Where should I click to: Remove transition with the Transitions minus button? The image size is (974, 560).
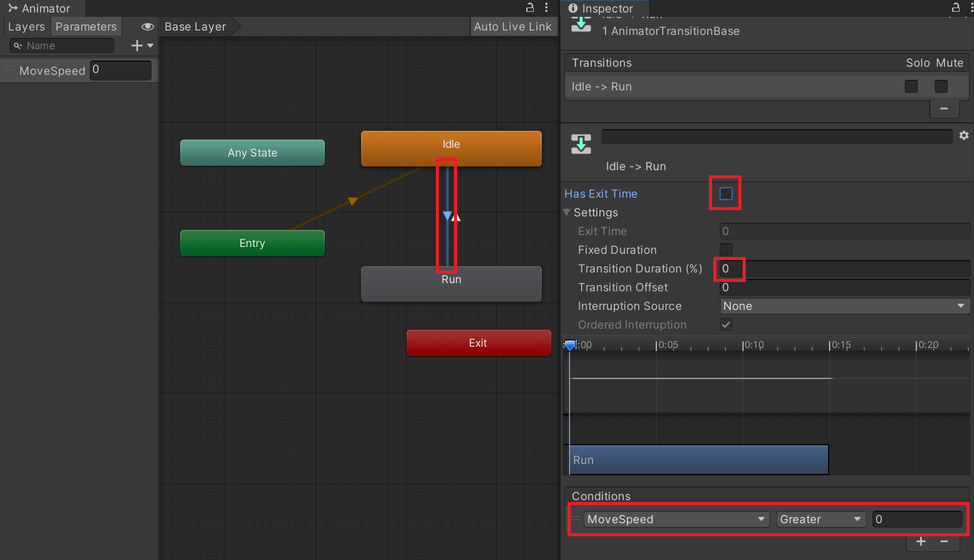tap(944, 109)
